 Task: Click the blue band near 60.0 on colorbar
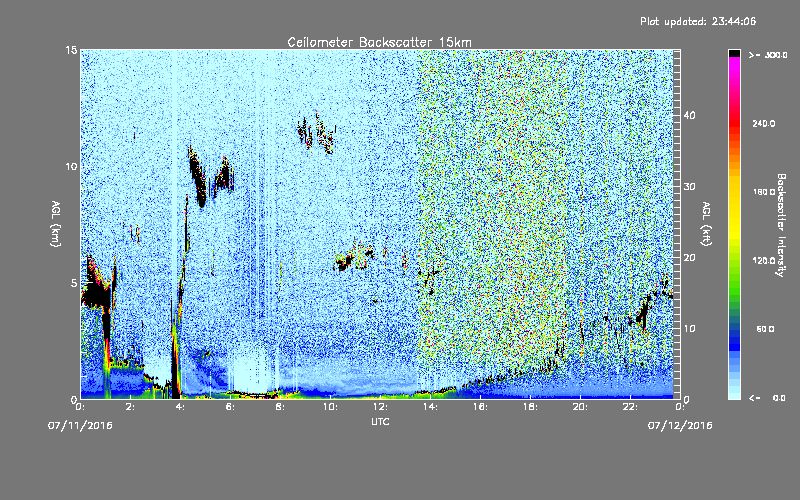point(734,332)
